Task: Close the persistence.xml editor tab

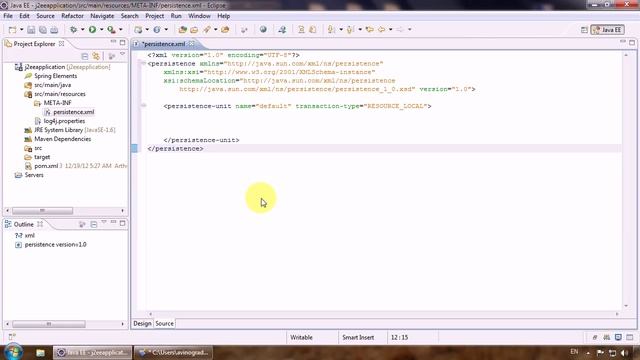Action: (191, 44)
